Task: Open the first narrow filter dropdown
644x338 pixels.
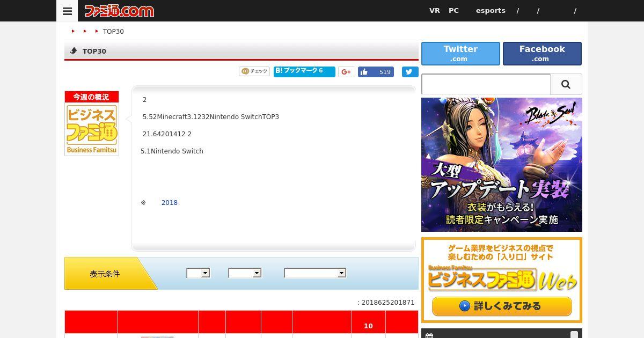Action: [198, 273]
